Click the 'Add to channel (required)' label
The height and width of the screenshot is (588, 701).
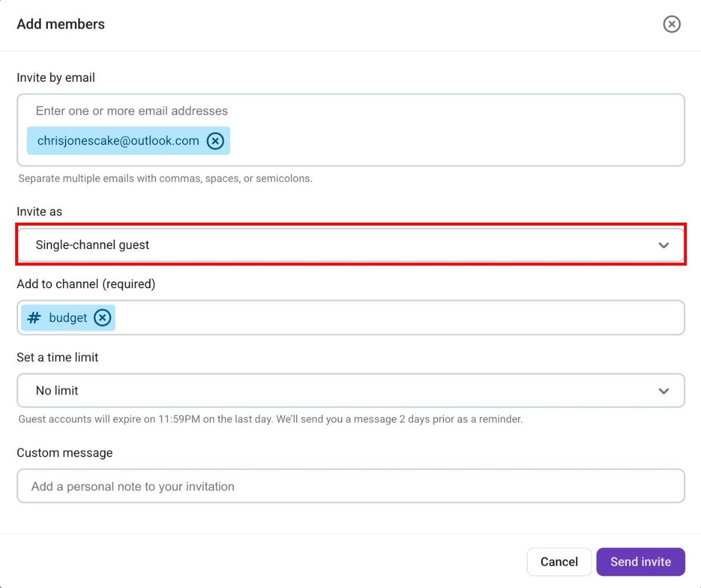(86, 284)
